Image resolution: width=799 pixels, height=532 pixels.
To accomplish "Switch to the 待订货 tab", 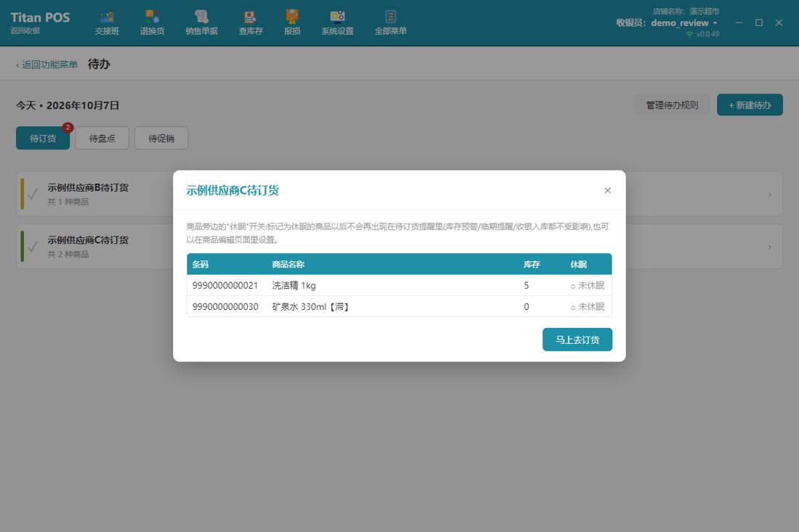I will pos(43,138).
